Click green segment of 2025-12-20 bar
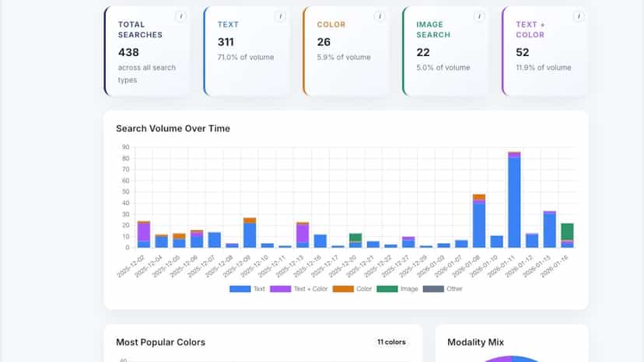The width and height of the screenshot is (644, 362). pyautogui.click(x=355, y=237)
